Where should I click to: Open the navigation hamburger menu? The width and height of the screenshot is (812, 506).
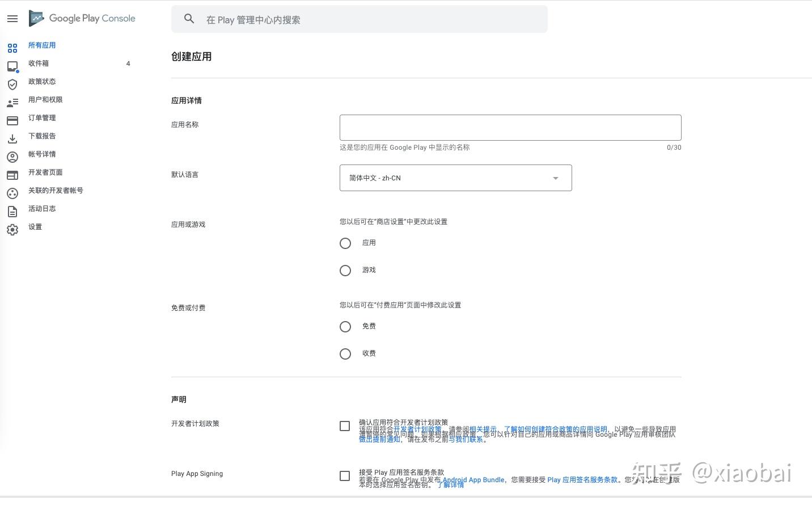pos(12,19)
